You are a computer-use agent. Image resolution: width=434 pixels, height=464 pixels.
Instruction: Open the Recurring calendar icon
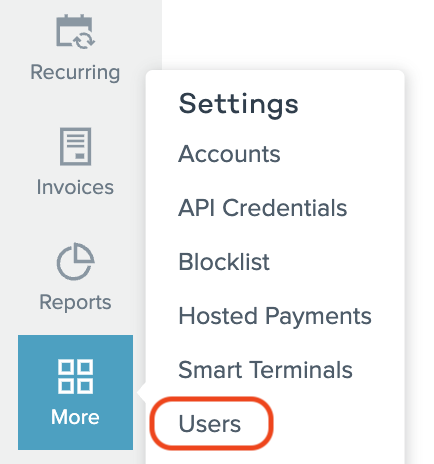[x=75, y=32]
